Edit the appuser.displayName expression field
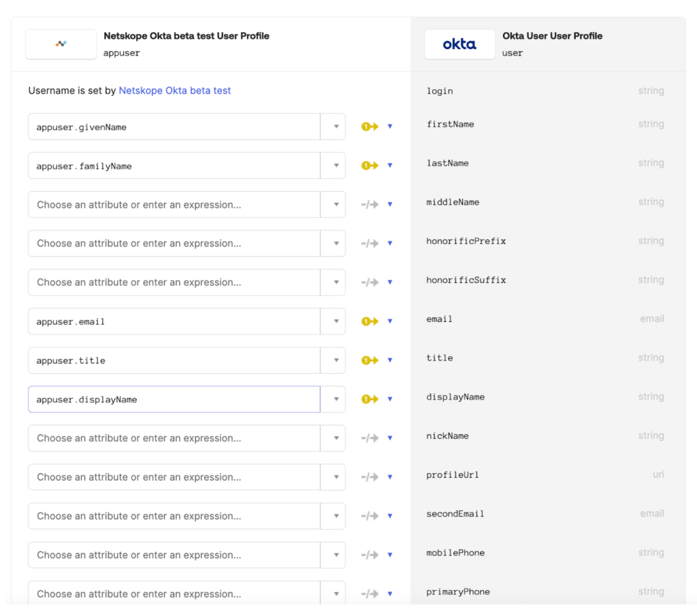697x616 pixels. 174,399
